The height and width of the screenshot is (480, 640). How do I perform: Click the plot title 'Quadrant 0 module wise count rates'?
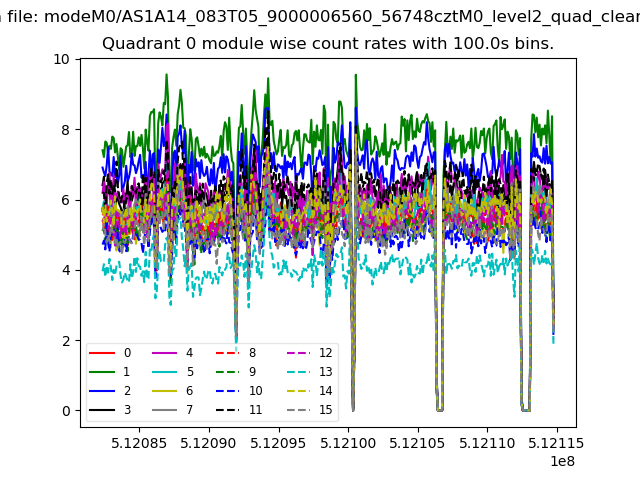point(328,44)
